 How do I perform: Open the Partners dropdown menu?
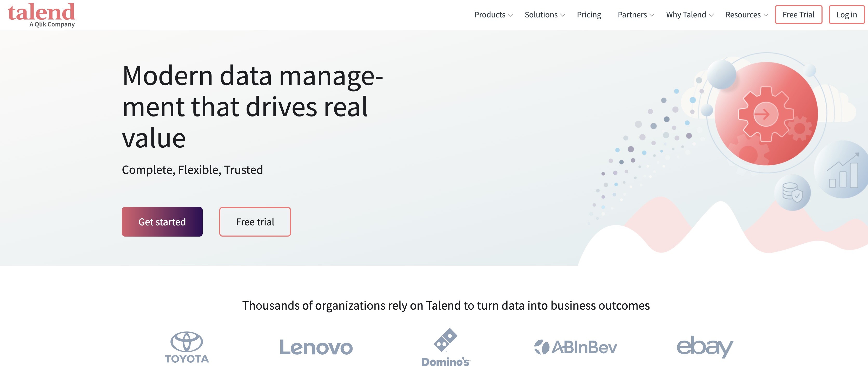point(635,15)
